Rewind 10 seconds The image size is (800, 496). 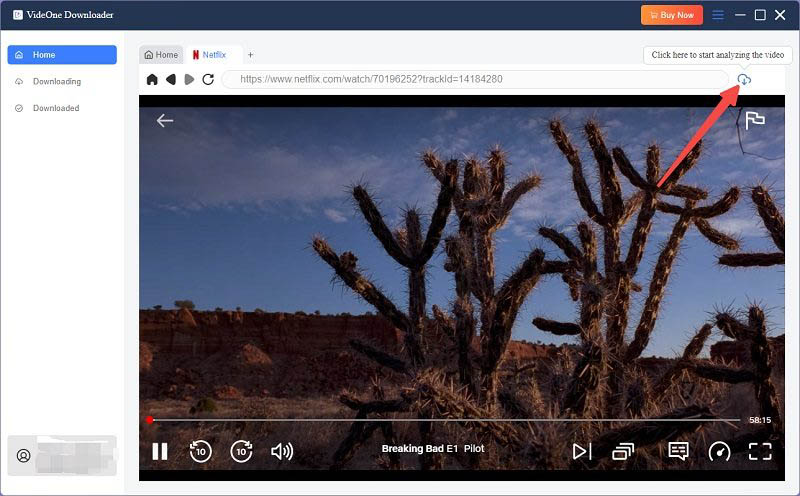click(x=200, y=451)
